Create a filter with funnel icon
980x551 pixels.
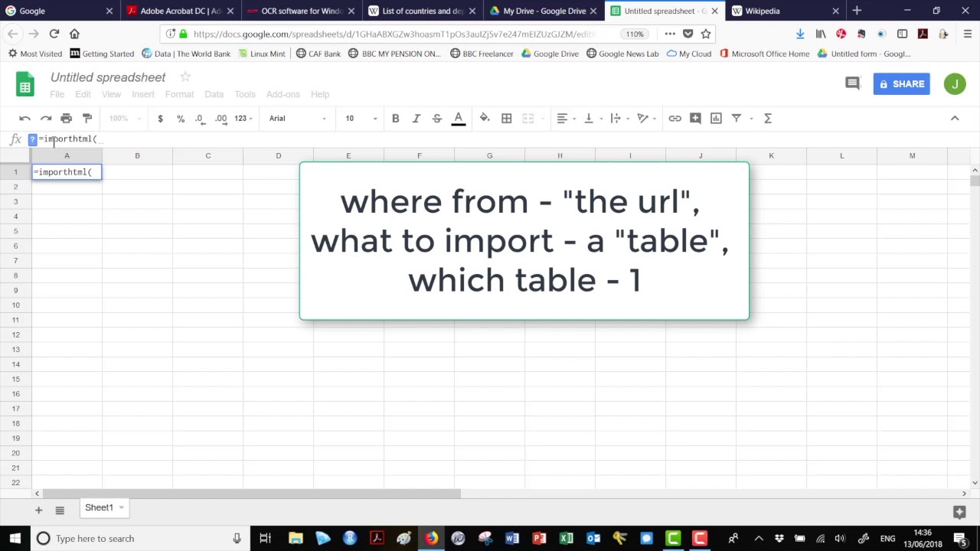click(737, 118)
